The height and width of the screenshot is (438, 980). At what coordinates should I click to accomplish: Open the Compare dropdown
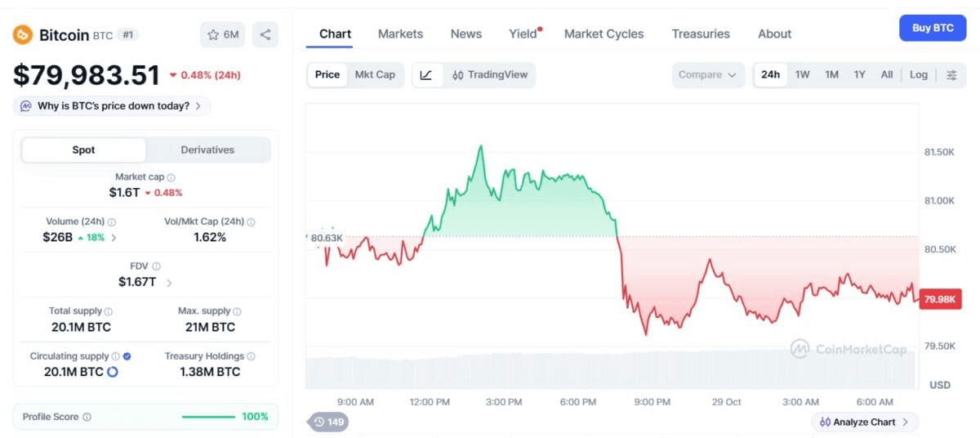coord(708,74)
